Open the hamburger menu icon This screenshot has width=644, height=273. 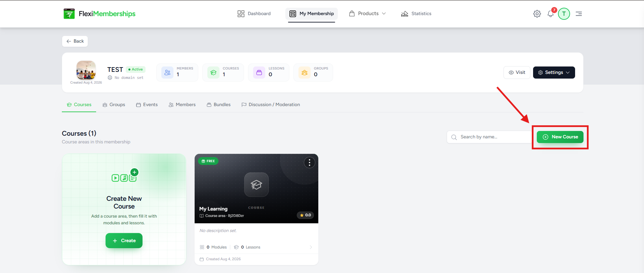[579, 14]
